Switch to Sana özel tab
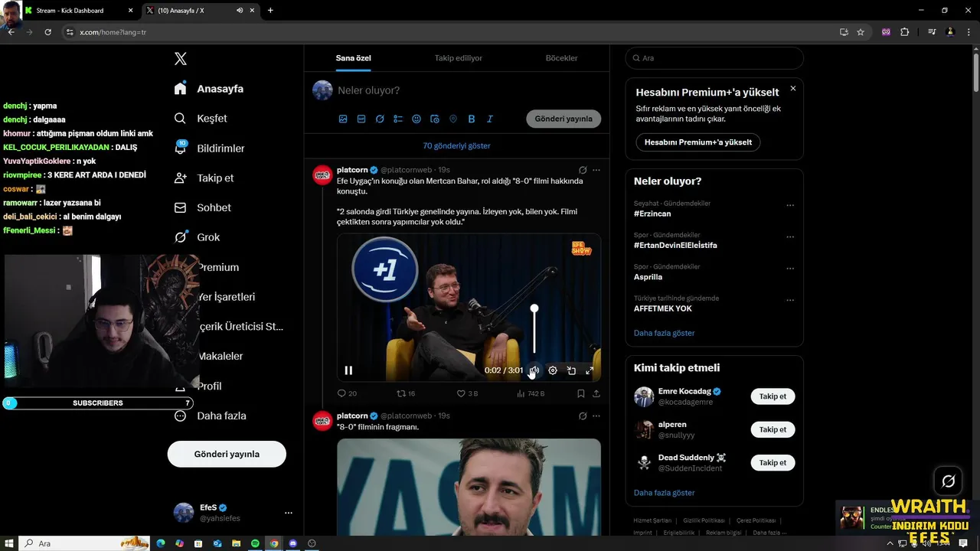 (x=353, y=58)
